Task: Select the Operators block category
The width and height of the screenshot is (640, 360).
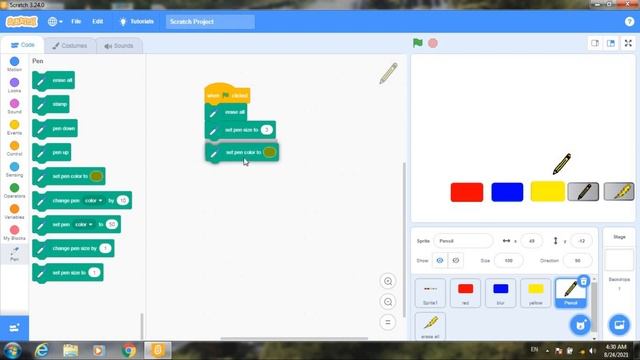Action: click(14, 191)
